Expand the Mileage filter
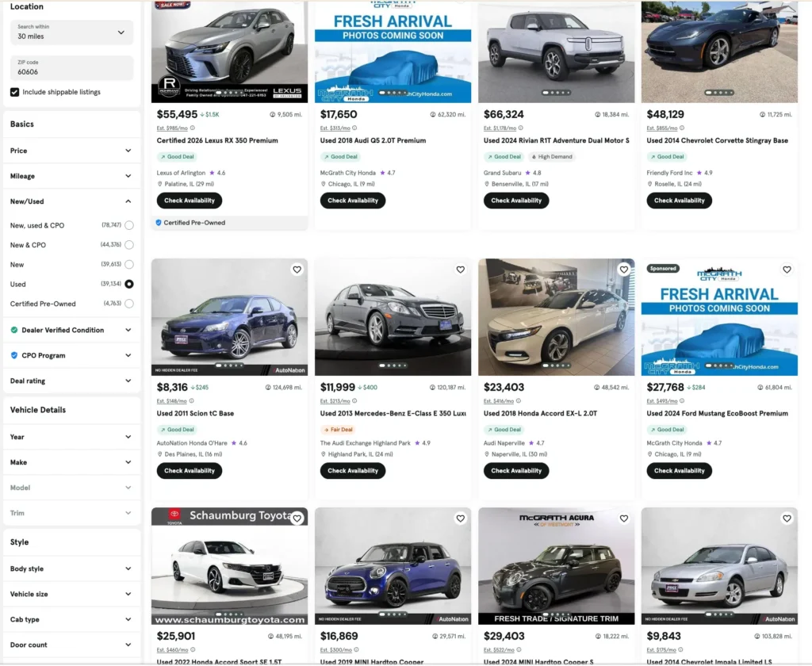Image resolution: width=812 pixels, height=666 pixels. coord(71,176)
